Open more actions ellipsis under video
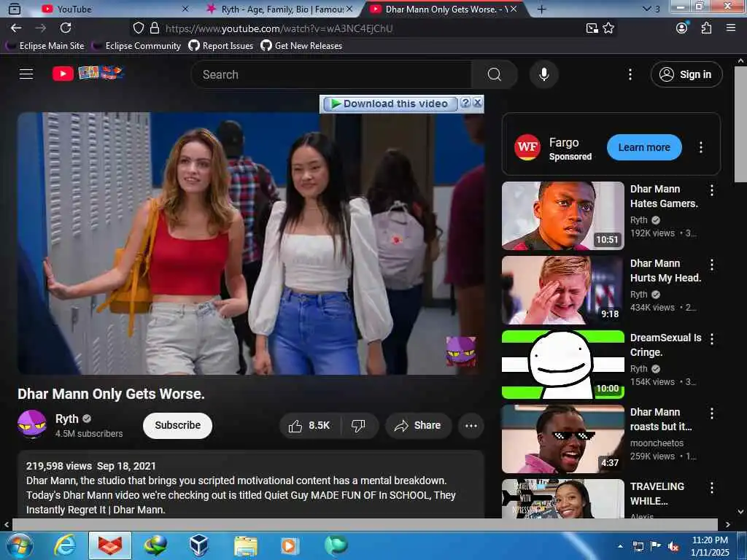Screen dimensions: 747x560 click(471, 425)
